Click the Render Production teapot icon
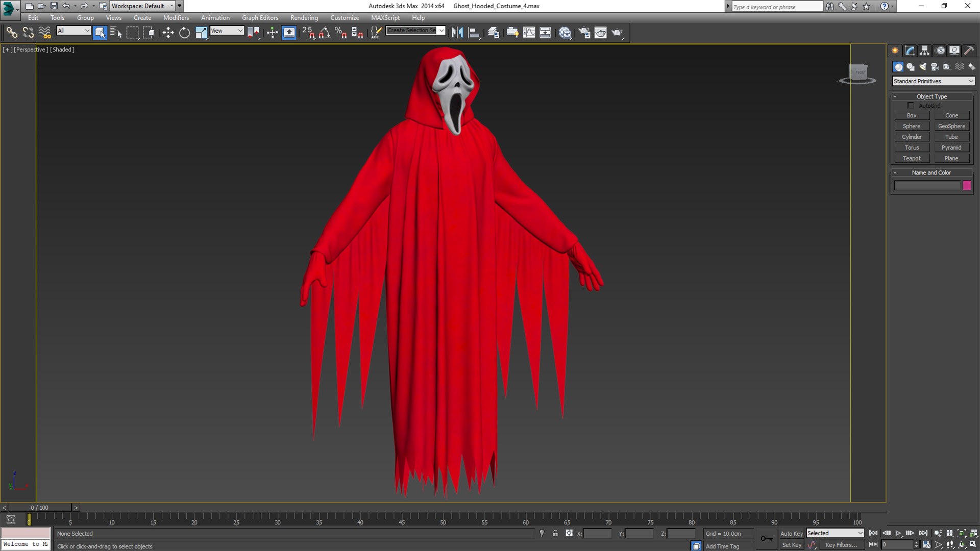This screenshot has width=980, height=551. tap(618, 33)
